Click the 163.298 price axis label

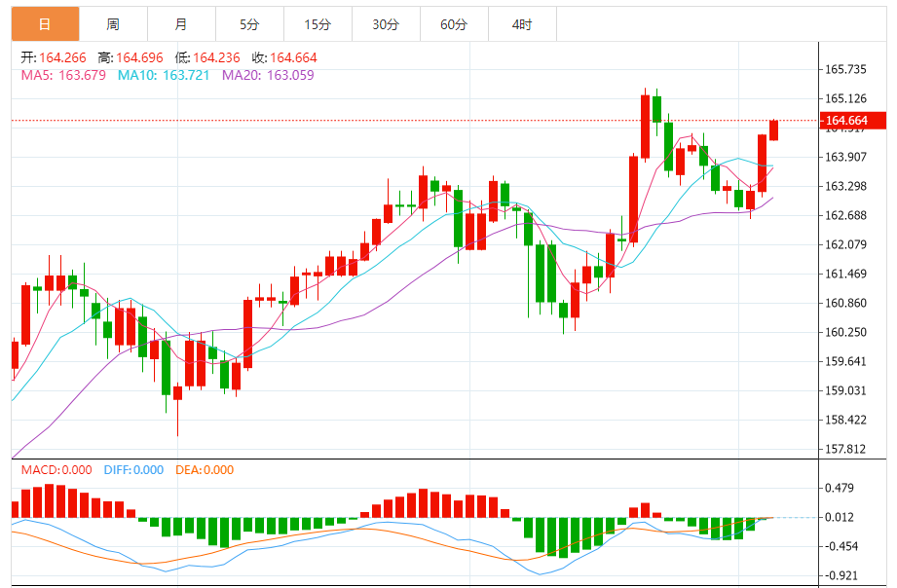[845, 187]
